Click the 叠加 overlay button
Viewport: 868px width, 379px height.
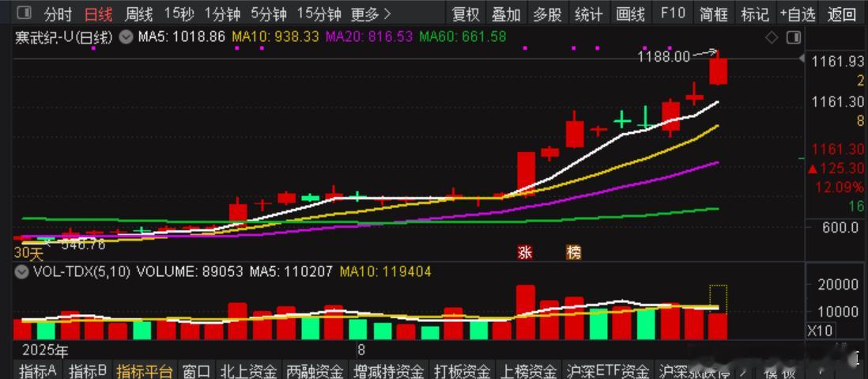(x=507, y=14)
